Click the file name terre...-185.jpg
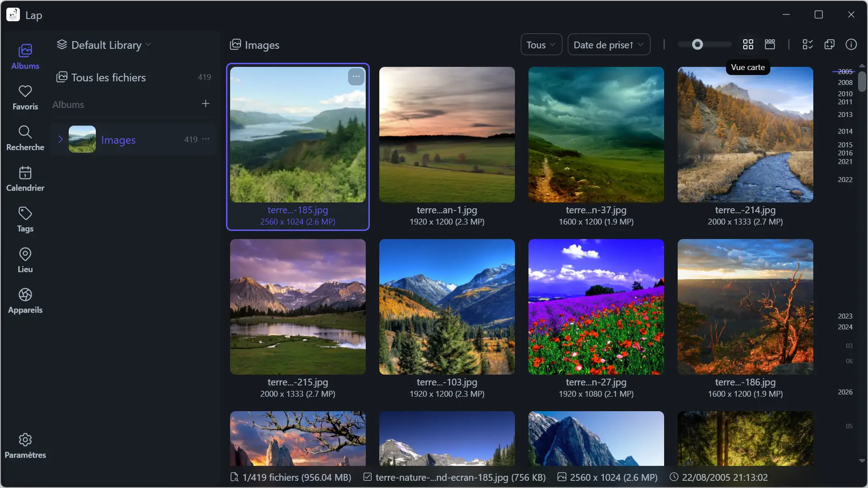This screenshot has height=488, width=868. tap(297, 210)
